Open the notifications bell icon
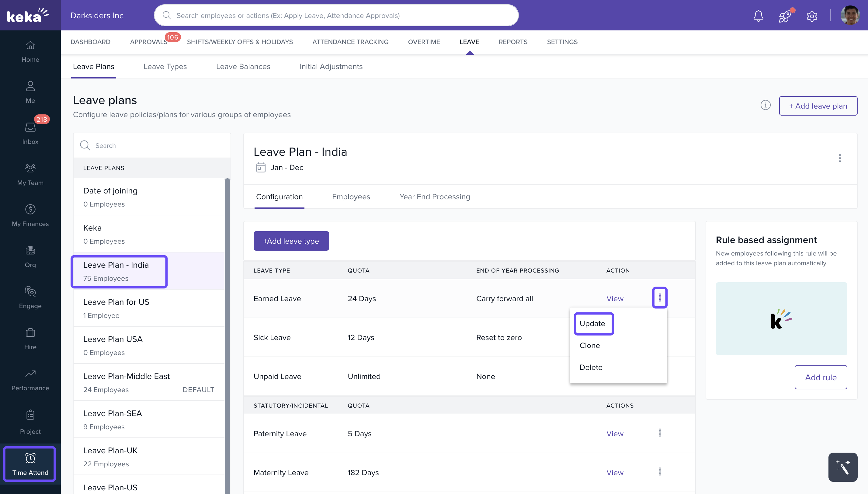868x494 pixels. [x=758, y=16]
